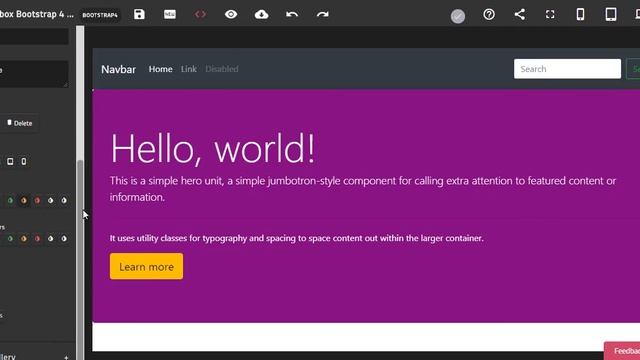This screenshot has height=360, width=640.
Task: Pick the orange swatch in upper color row
Action: [x=24, y=200]
